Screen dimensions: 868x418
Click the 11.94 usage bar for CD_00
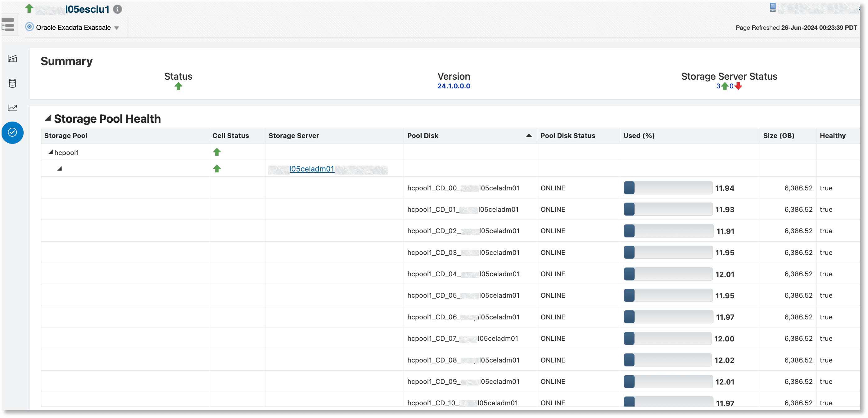667,188
